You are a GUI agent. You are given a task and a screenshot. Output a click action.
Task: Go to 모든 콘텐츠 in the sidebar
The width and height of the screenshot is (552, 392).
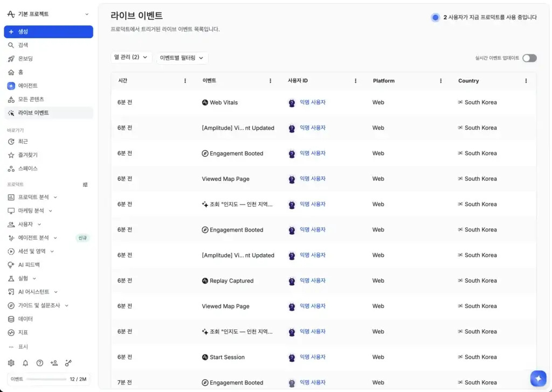pyautogui.click(x=48, y=99)
